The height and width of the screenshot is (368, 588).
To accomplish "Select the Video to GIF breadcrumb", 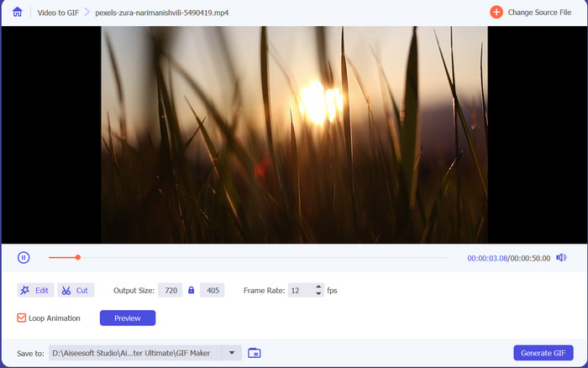I will pos(56,13).
